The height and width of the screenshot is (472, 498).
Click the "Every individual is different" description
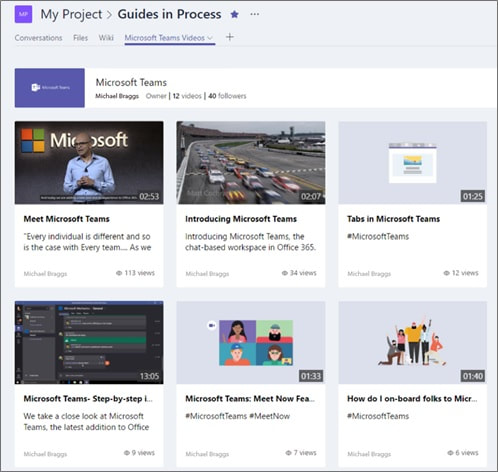[87, 242]
